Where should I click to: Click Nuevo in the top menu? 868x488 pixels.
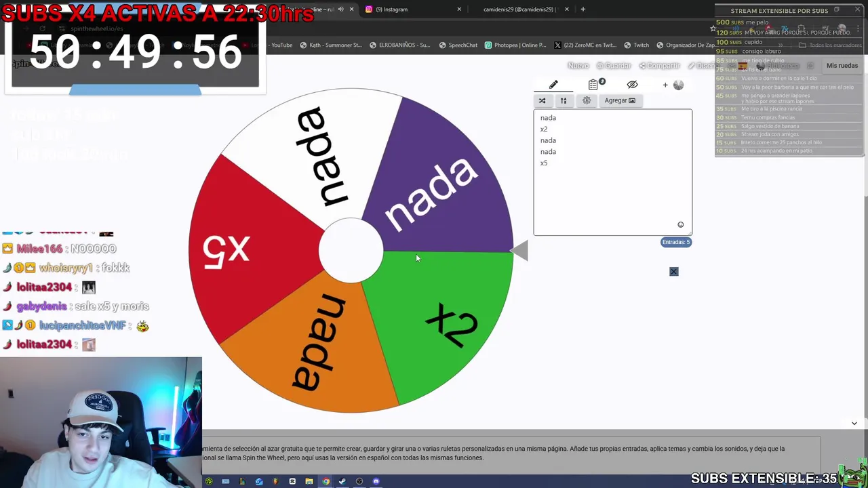(578, 66)
